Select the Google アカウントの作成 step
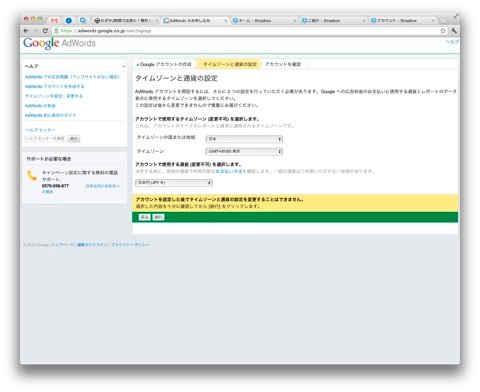480x392 pixels. (x=164, y=64)
